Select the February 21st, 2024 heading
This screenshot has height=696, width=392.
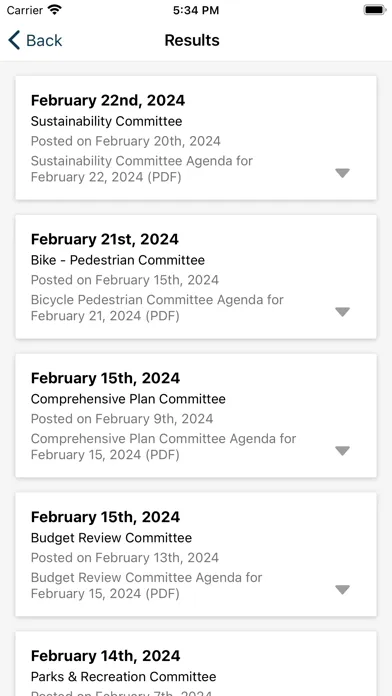[x=105, y=239]
